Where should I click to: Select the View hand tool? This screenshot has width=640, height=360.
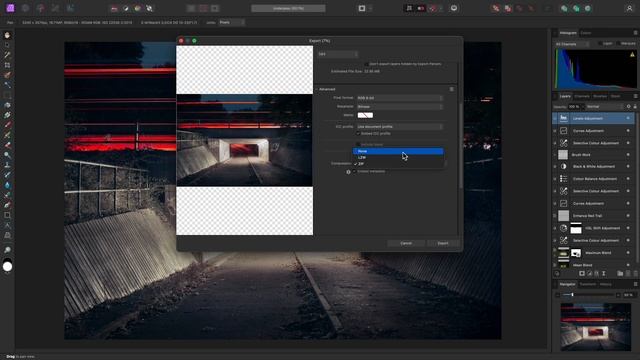tap(7, 35)
